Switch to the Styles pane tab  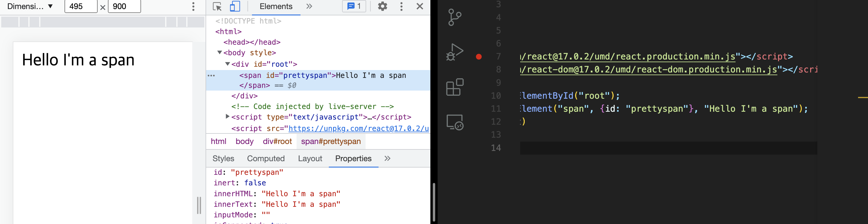[223, 158]
